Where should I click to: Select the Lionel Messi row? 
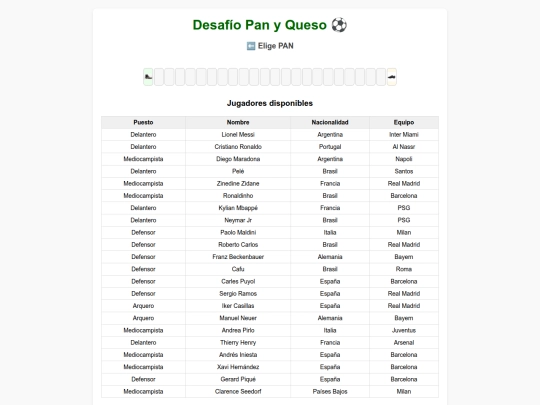pos(270,135)
